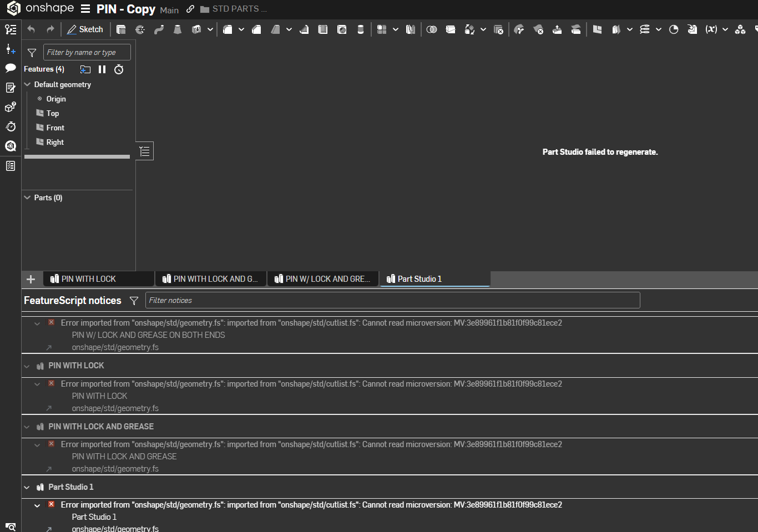The height and width of the screenshot is (532, 758).
Task: Collapse the Parts (0) section
Action: [27, 197]
